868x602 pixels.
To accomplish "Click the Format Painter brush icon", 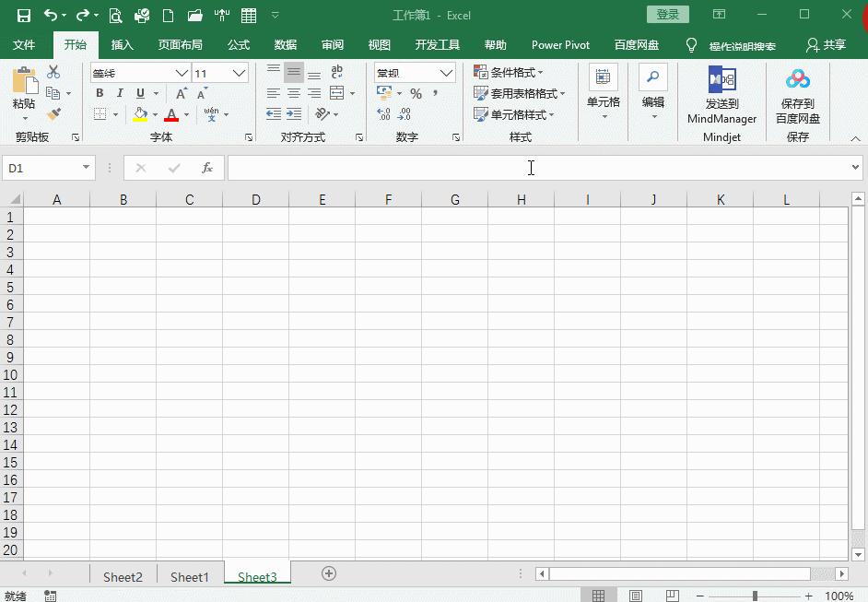I will click(53, 113).
